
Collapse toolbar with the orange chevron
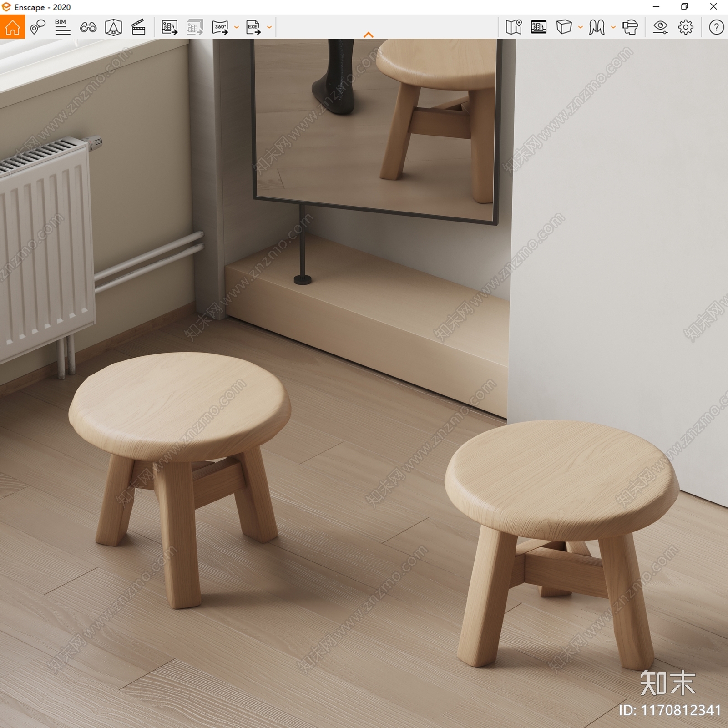[369, 35]
